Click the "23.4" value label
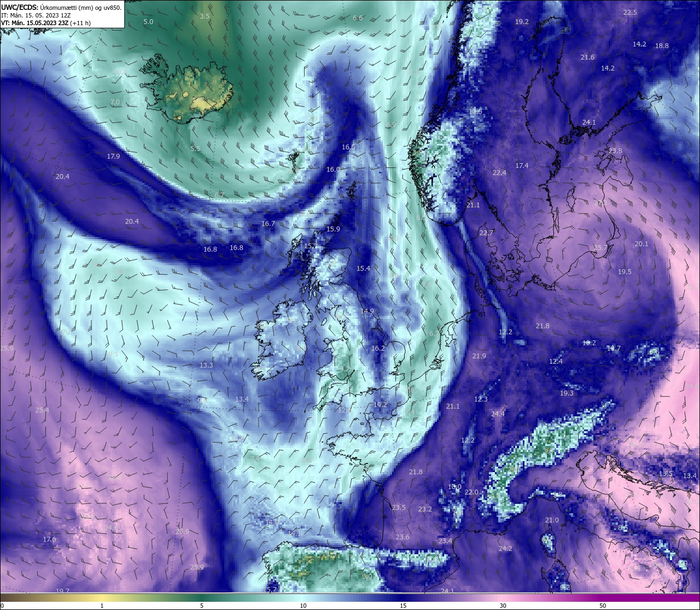The width and height of the screenshot is (700, 610). click(x=445, y=541)
